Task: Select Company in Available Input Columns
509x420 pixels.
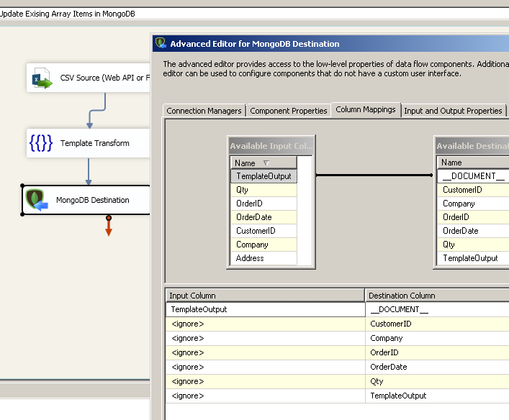Action: (263, 245)
